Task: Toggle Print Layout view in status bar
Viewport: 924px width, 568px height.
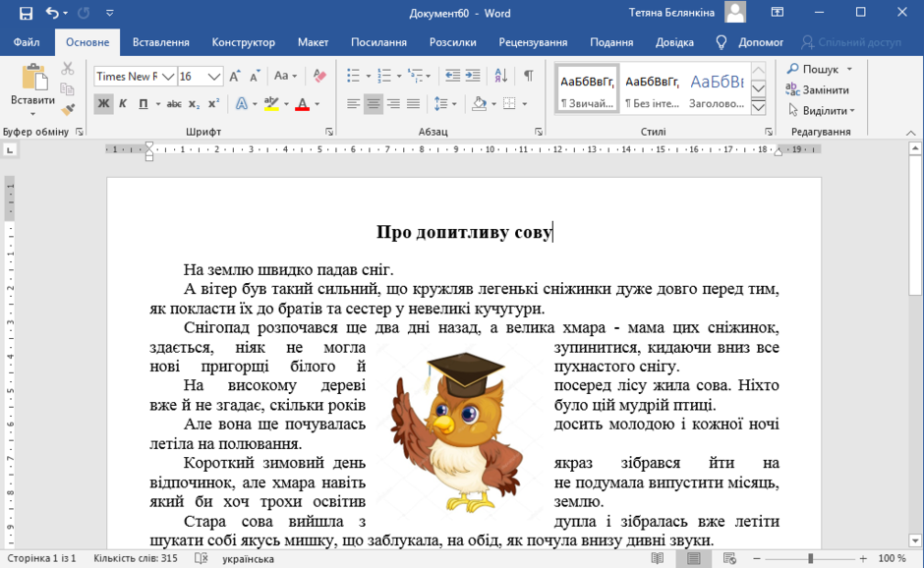Action: point(694,558)
